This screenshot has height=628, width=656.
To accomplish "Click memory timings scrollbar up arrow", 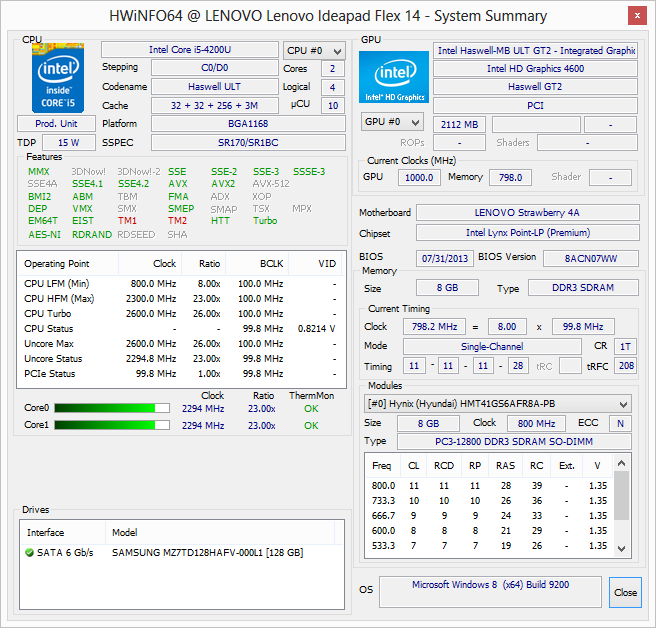I will point(622,463).
